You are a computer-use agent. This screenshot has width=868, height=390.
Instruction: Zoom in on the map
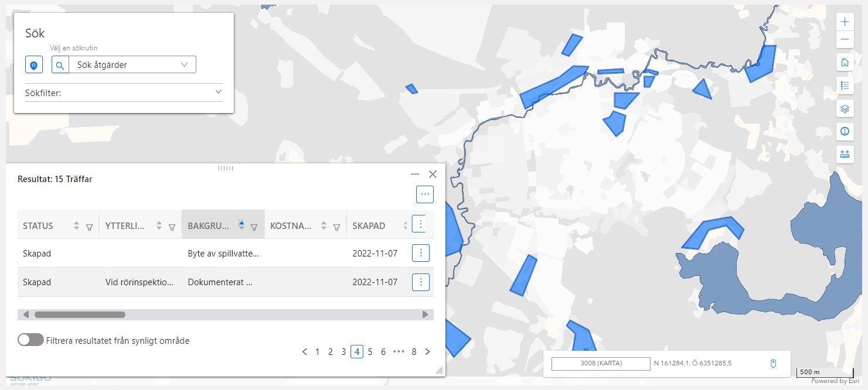[x=845, y=22]
